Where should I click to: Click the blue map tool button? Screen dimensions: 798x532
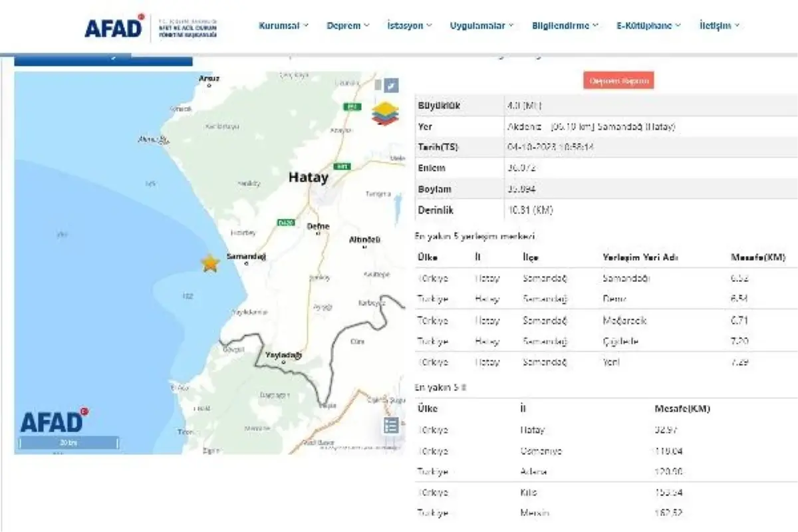tap(392, 85)
